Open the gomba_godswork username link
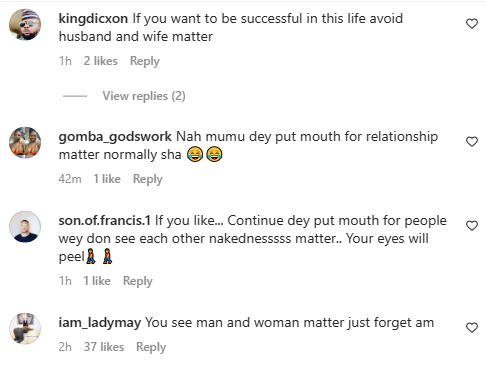486x369 pixels. (115, 137)
